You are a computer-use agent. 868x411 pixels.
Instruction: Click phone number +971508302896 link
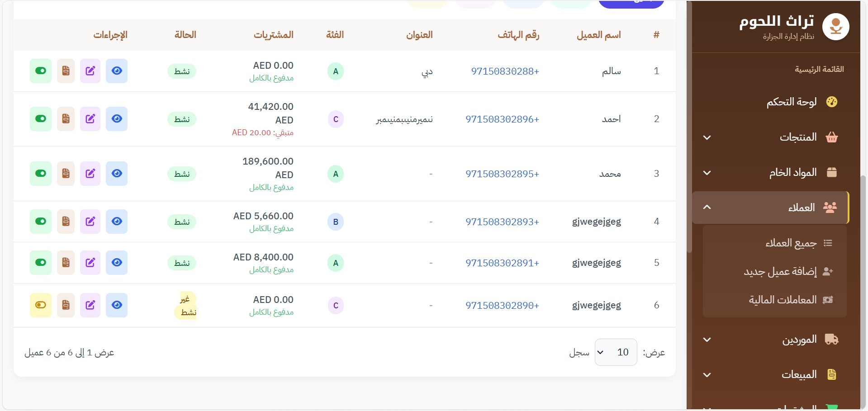tap(502, 119)
